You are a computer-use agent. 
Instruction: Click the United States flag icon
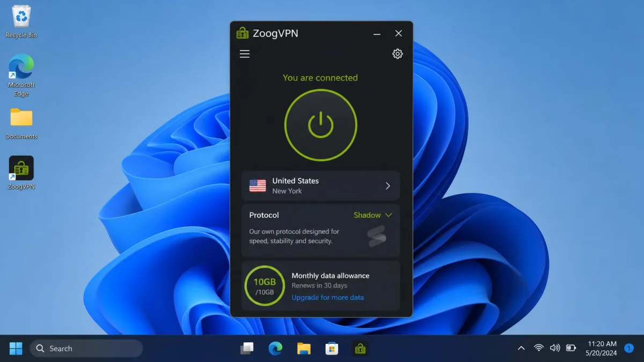[258, 186]
